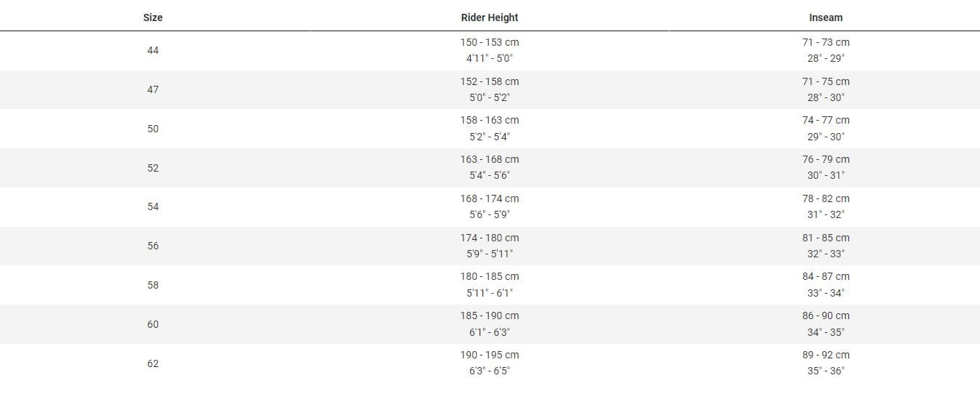Select size 56 in the chart
The height and width of the screenshot is (394, 980).
[x=153, y=246]
